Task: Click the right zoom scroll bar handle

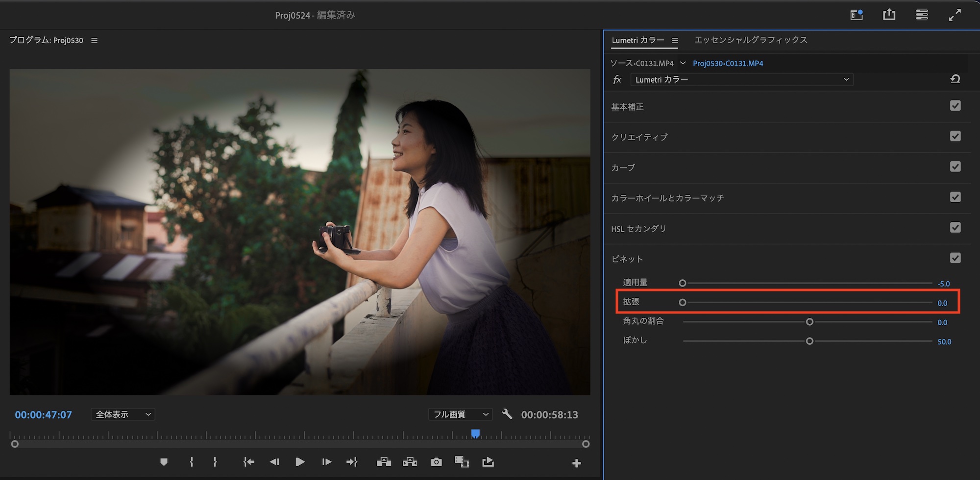Action: click(x=586, y=444)
